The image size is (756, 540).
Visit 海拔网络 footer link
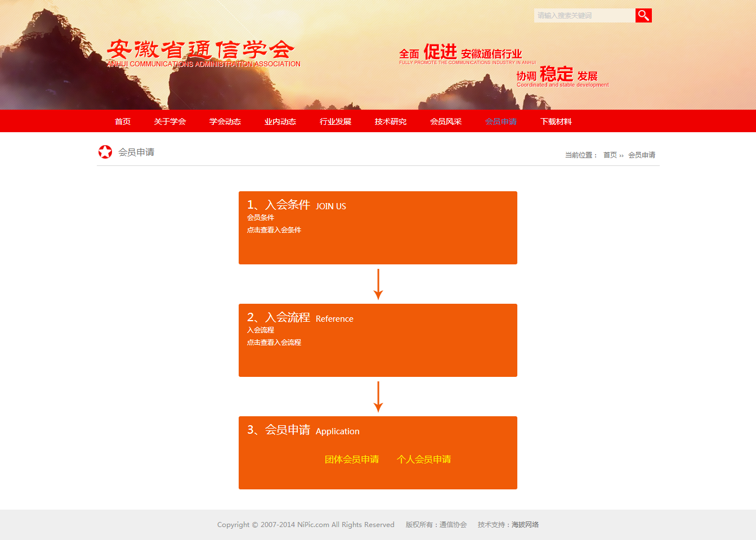525,525
